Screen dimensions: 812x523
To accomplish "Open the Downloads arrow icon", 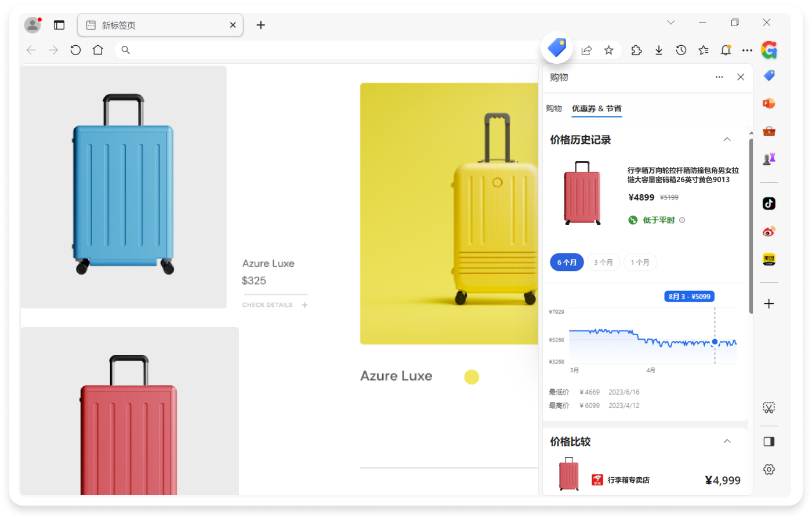I will point(659,50).
